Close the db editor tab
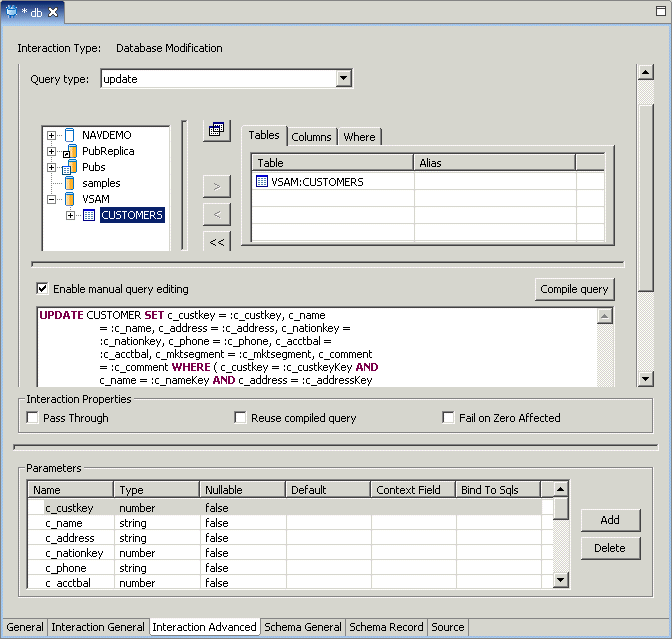 [x=53, y=12]
